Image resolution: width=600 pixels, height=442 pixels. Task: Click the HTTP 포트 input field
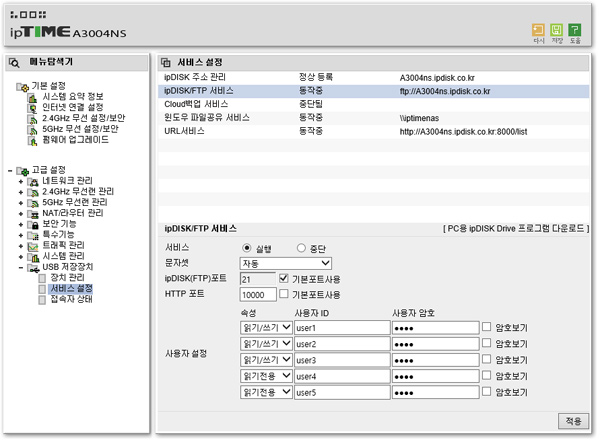[x=258, y=295]
